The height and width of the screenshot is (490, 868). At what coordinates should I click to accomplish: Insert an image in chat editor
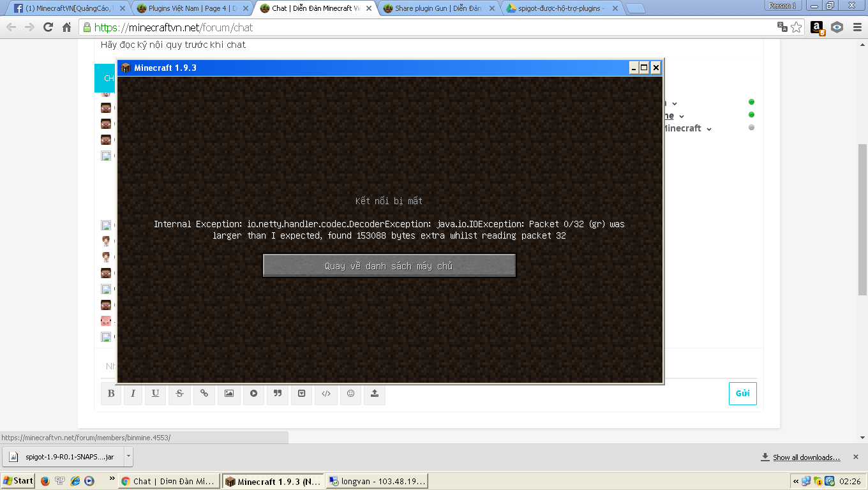pyautogui.click(x=228, y=394)
